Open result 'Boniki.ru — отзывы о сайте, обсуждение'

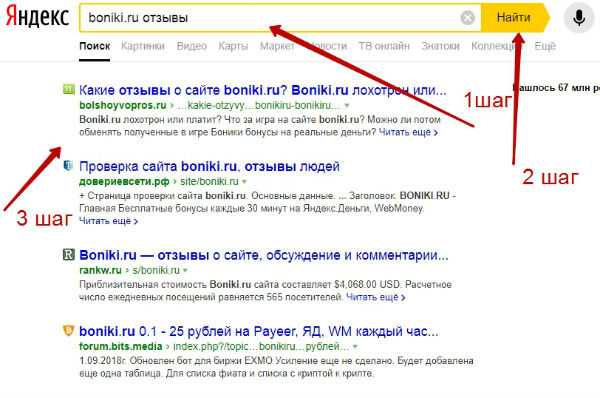click(264, 255)
